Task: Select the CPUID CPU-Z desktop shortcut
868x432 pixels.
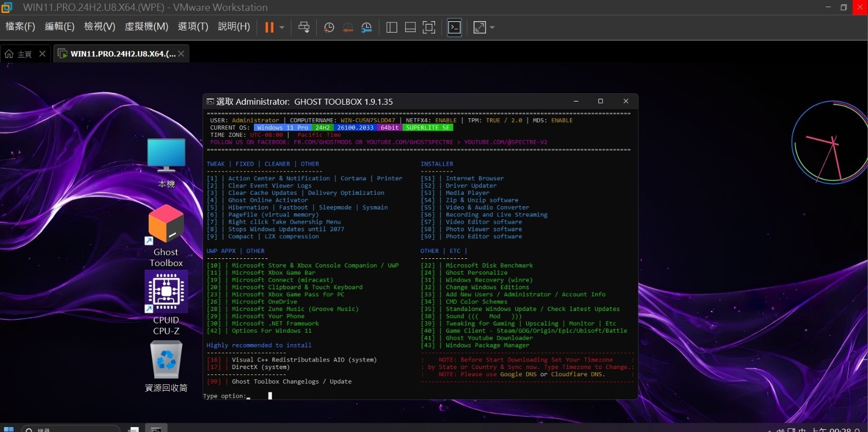Action: pos(166,304)
